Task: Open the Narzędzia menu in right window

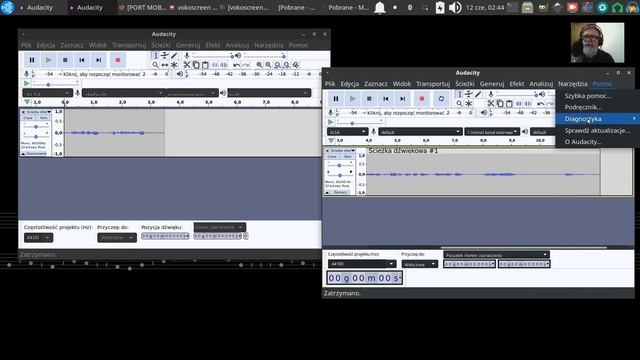Action: [x=573, y=84]
